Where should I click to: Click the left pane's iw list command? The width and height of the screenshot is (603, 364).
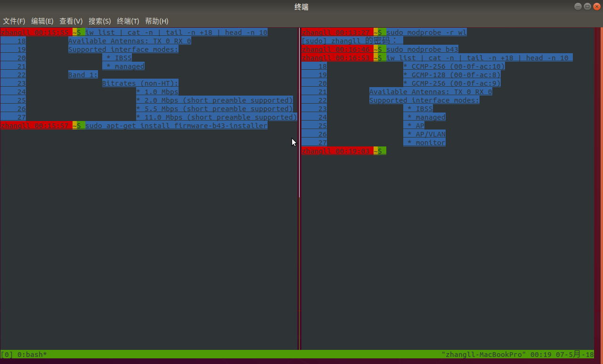click(x=176, y=32)
